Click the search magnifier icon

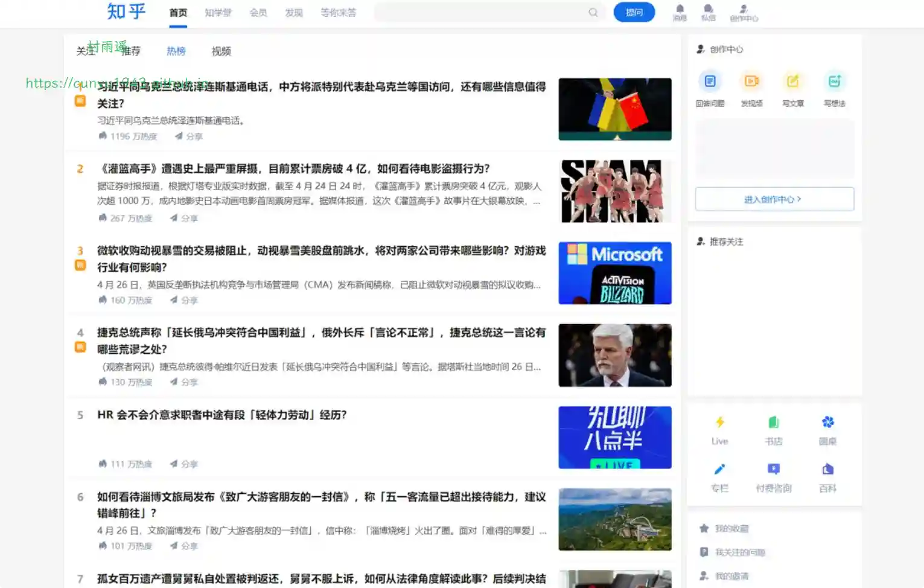pyautogui.click(x=593, y=12)
